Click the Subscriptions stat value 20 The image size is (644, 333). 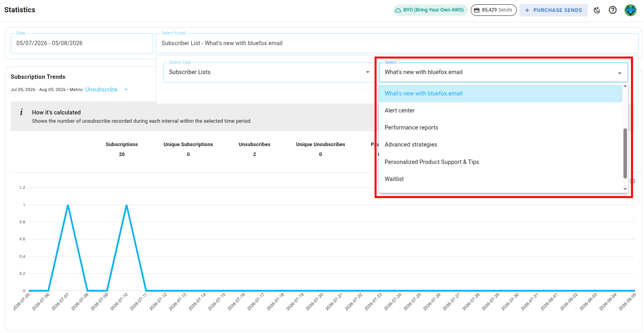pos(122,154)
